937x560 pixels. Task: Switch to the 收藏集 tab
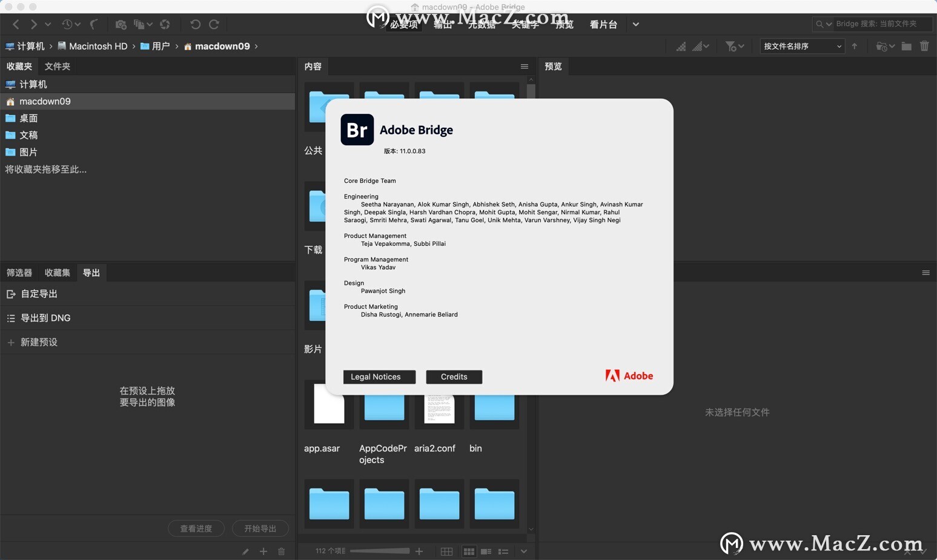point(58,272)
